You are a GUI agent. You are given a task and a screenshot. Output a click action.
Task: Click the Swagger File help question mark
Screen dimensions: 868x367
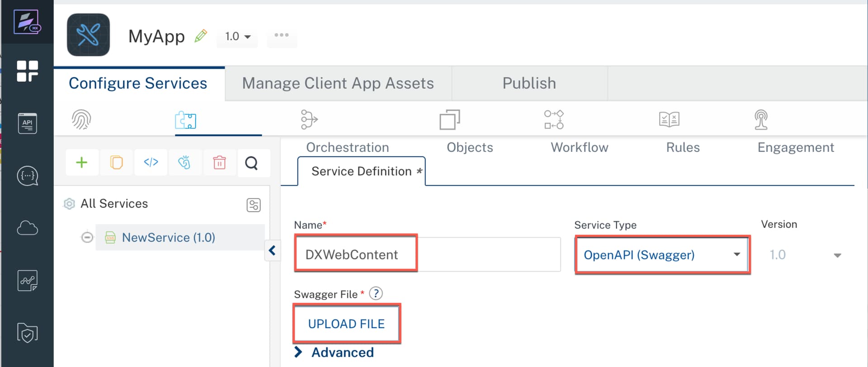tap(376, 294)
